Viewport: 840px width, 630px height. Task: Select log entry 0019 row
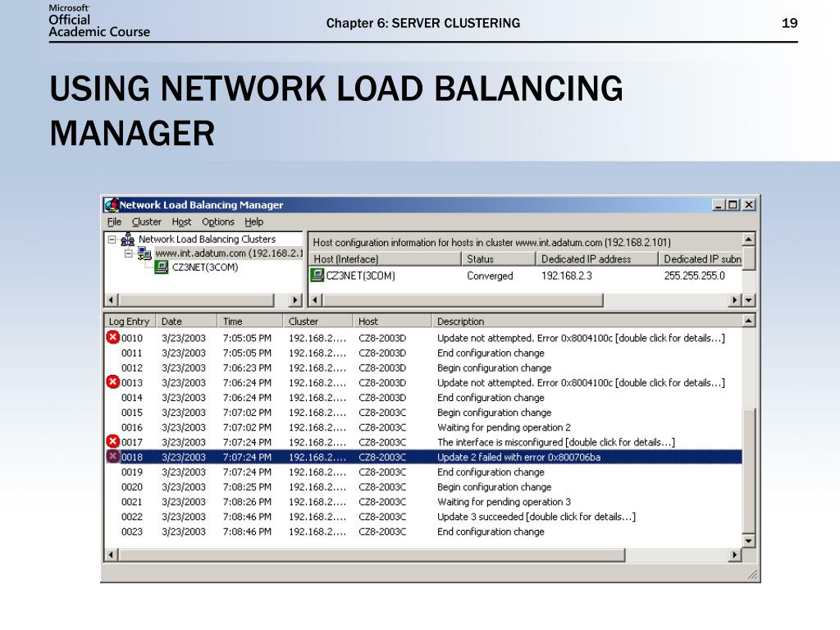coord(423,472)
